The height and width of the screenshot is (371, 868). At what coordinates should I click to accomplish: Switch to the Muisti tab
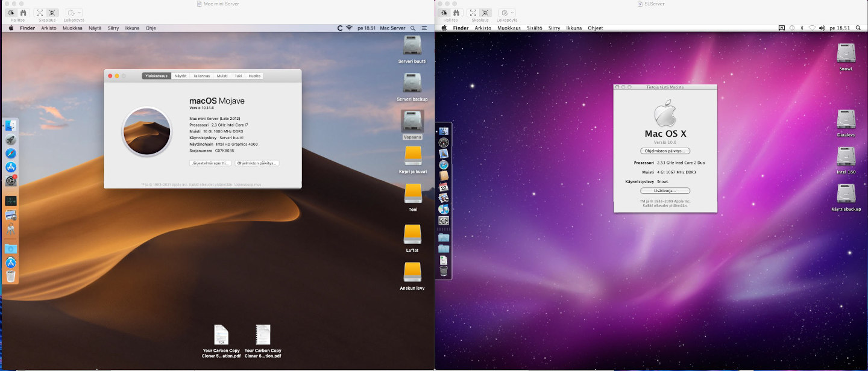222,76
